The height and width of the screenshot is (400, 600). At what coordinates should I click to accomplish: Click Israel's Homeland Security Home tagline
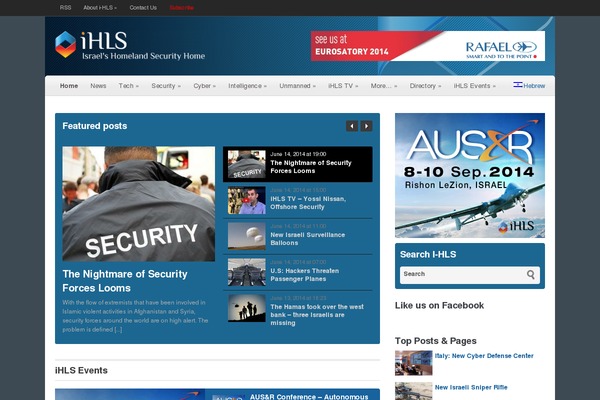[x=143, y=56]
